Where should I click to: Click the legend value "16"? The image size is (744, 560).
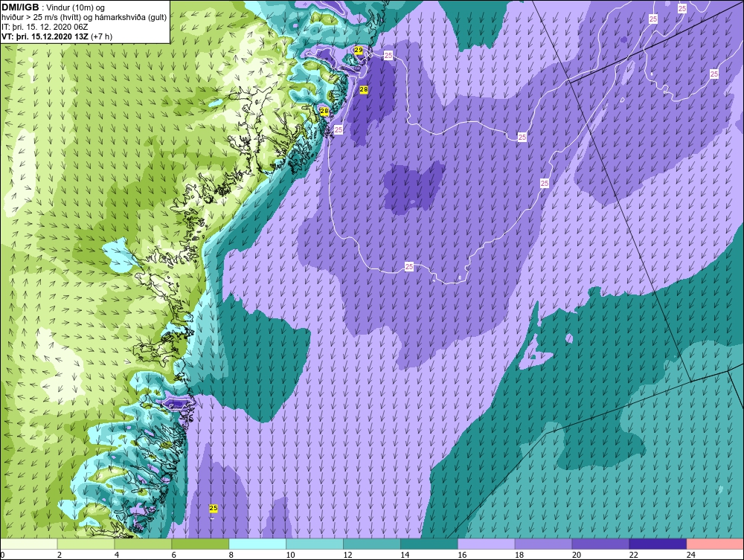pyautogui.click(x=462, y=555)
